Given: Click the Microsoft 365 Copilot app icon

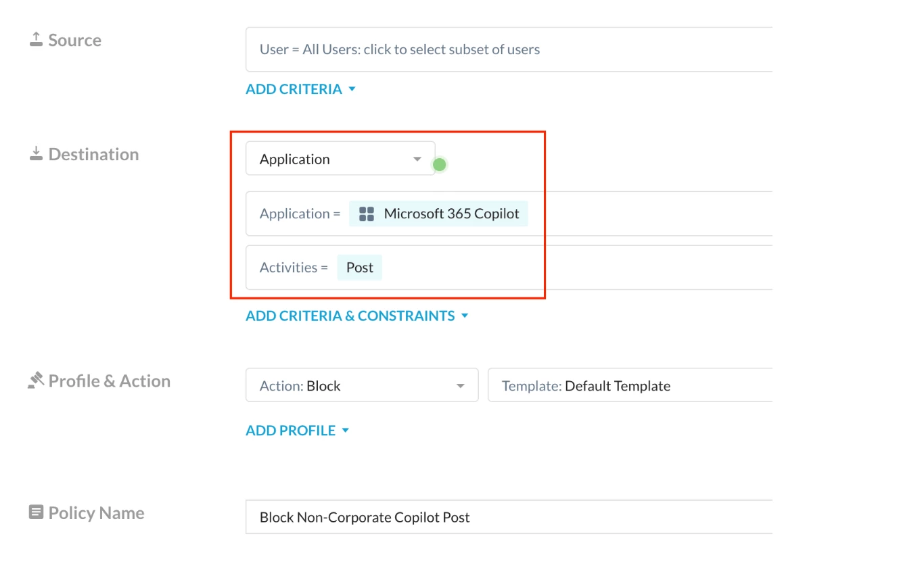Looking at the screenshot, I should pos(367,214).
